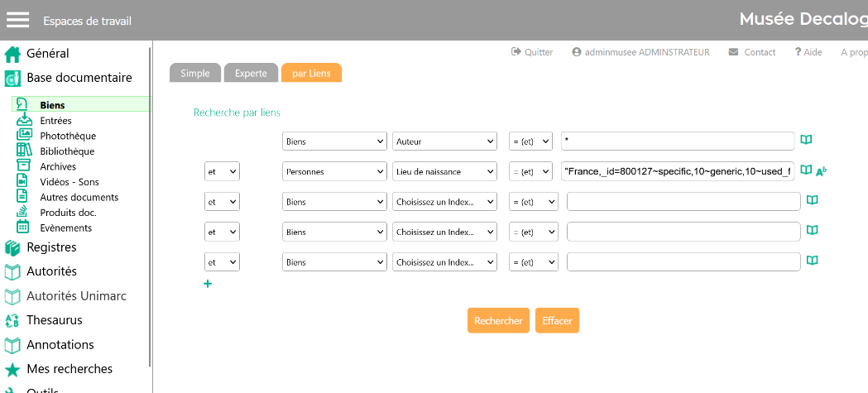Expand Thesaurus in the sidebar
The image size is (868, 393).
(55, 320)
